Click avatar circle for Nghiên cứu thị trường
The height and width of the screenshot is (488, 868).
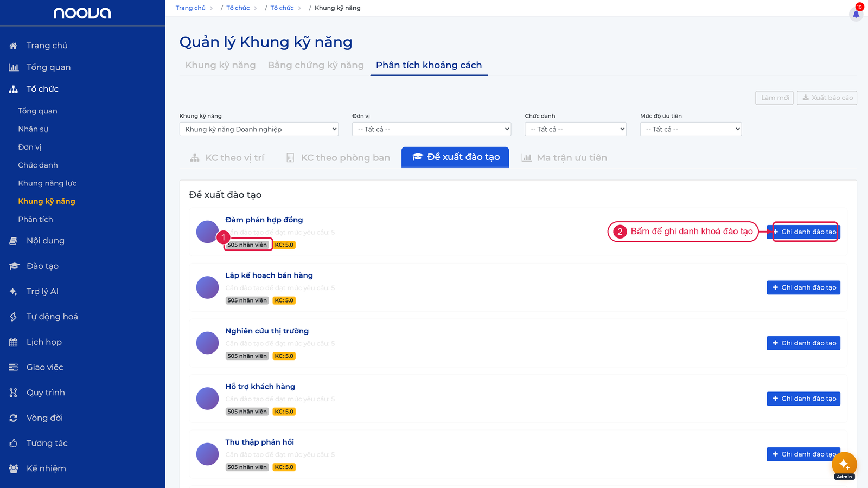(207, 343)
